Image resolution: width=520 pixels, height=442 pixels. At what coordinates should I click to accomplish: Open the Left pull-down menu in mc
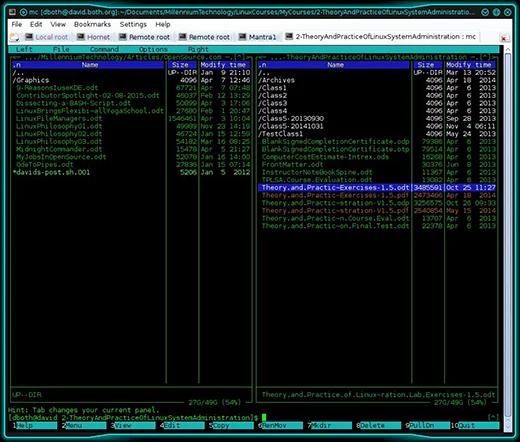(24, 49)
